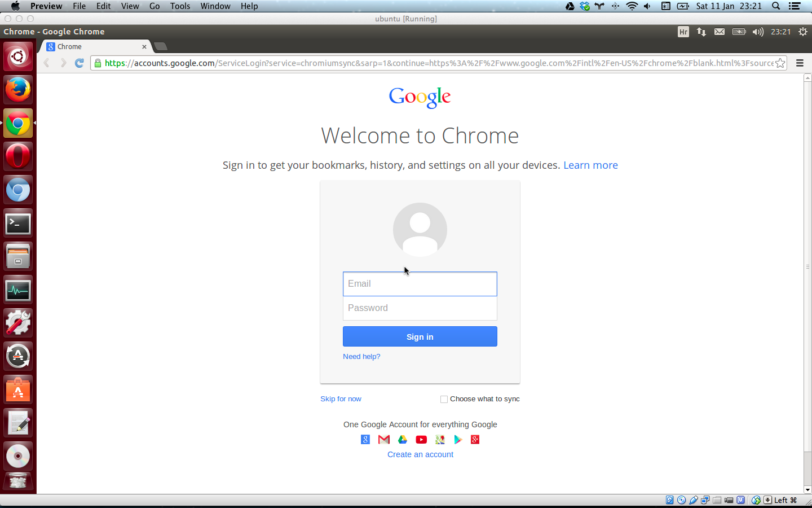812x508 pixels.
Task: Click the macOS notification center icon
Action: [795, 6]
